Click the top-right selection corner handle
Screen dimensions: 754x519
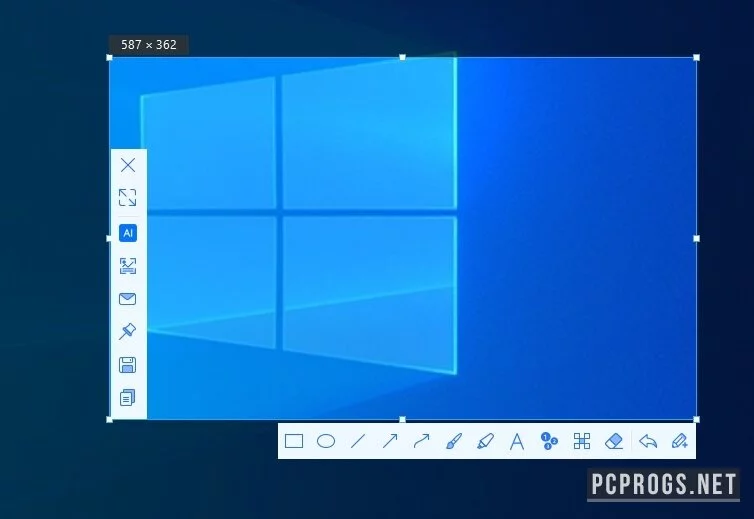(x=696, y=58)
